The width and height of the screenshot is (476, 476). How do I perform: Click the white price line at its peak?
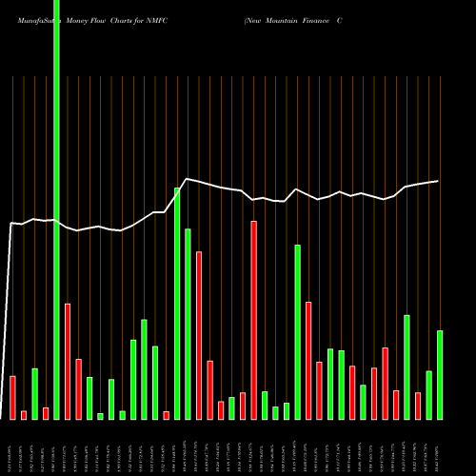[x=187, y=179]
